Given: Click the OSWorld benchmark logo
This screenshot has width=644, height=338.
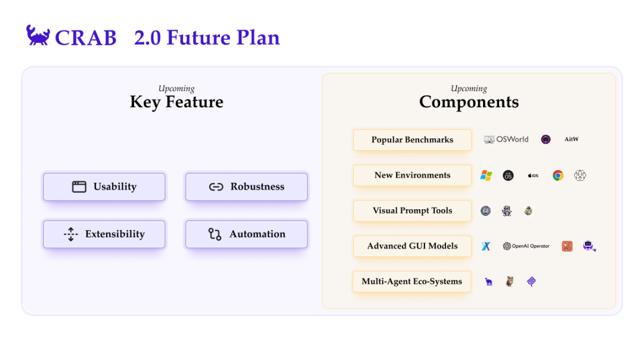Looking at the screenshot, I should tap(506, 139).
